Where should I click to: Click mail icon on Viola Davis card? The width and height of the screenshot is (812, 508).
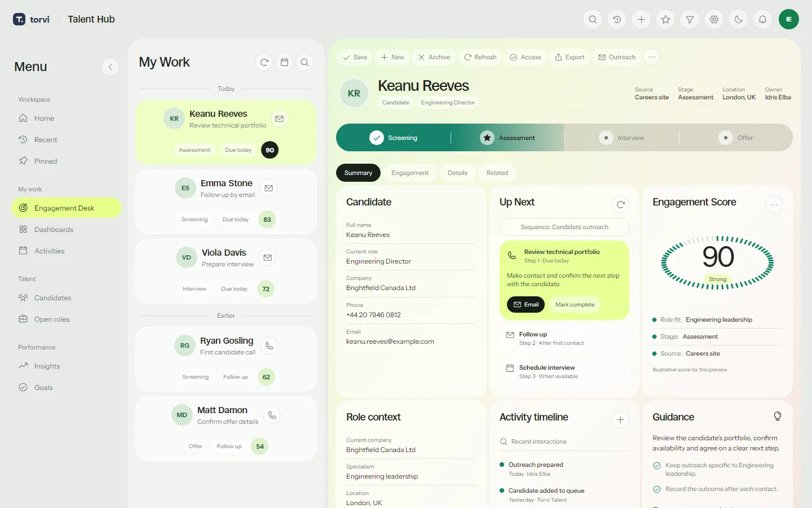click(268, 258)
